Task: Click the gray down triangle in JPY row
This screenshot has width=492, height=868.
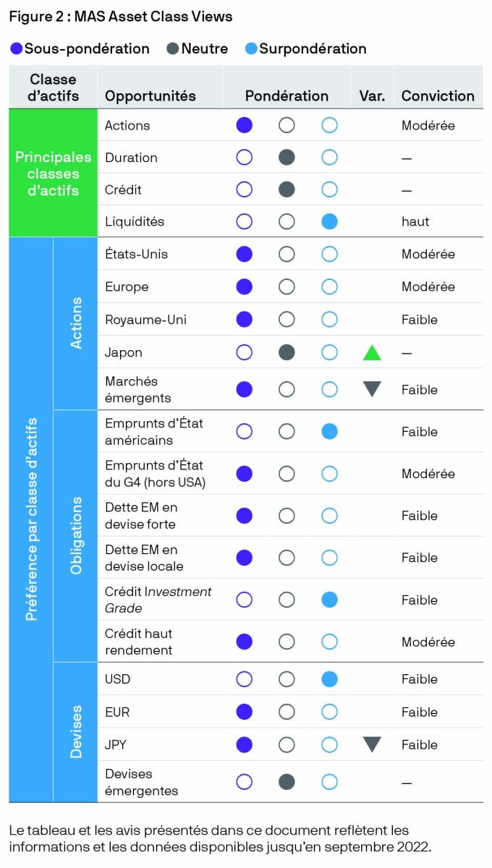Action: coord(372,744)
